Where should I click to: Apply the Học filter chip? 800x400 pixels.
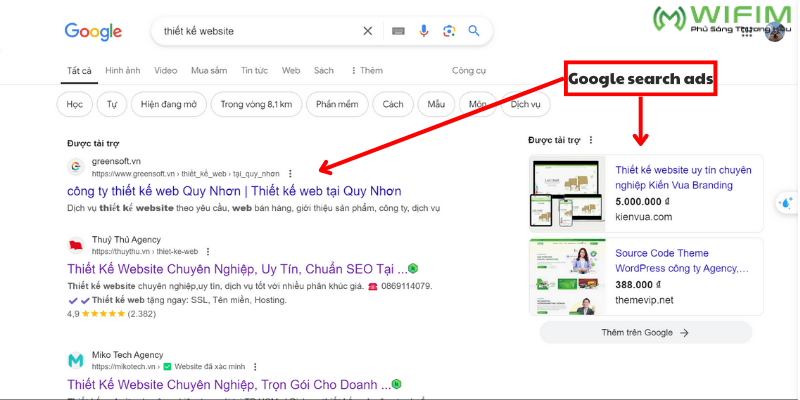click(74, 105)
